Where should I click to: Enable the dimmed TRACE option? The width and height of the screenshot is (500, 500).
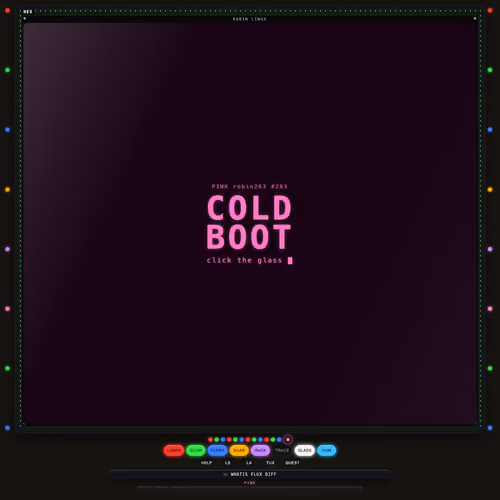tap(282, 450)
